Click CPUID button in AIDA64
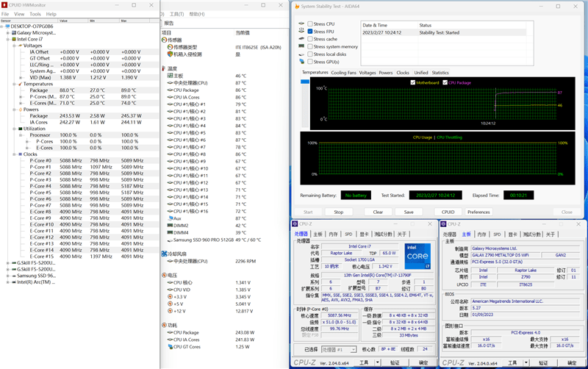Screen dimensions: 588x369 click(x=448, y=212)
